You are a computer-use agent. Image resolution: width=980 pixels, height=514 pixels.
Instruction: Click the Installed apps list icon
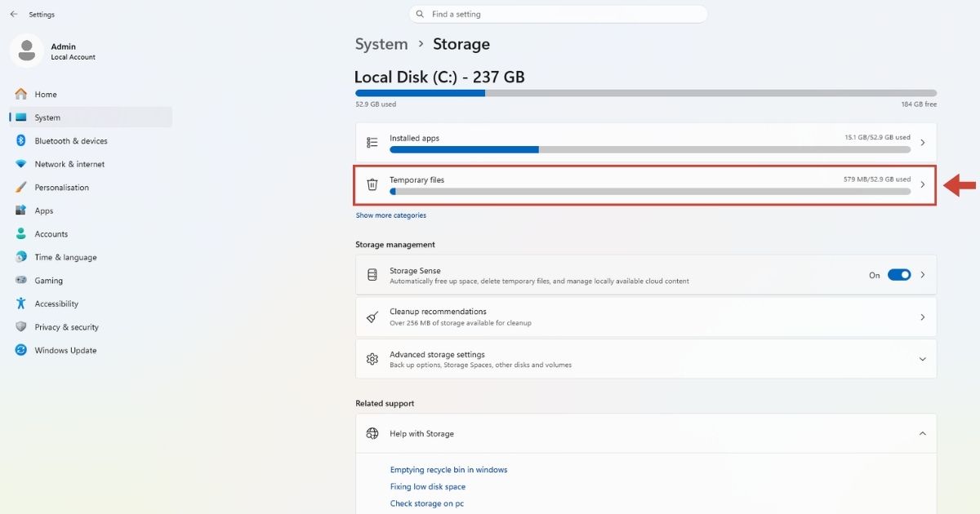(372, 143)
